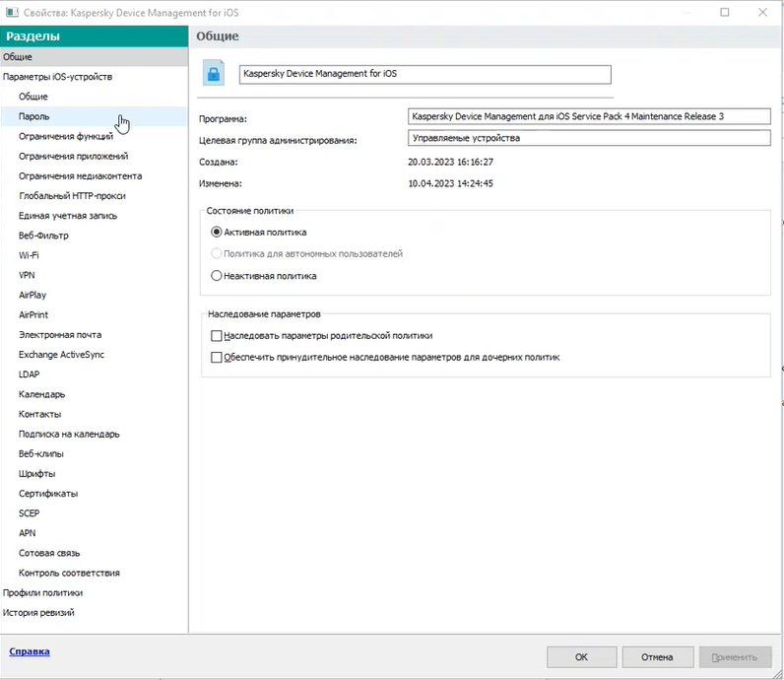Select the SCEP section
Screen dimensions: 784x680
[94, 513]
